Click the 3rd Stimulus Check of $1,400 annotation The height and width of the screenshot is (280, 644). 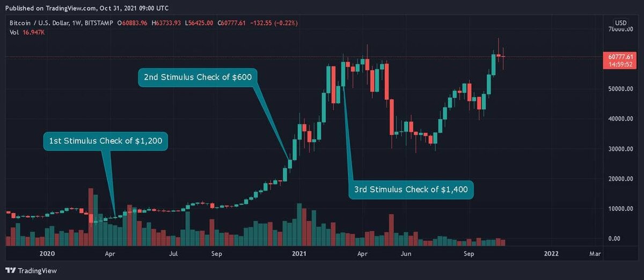click(x=411, y=189)
